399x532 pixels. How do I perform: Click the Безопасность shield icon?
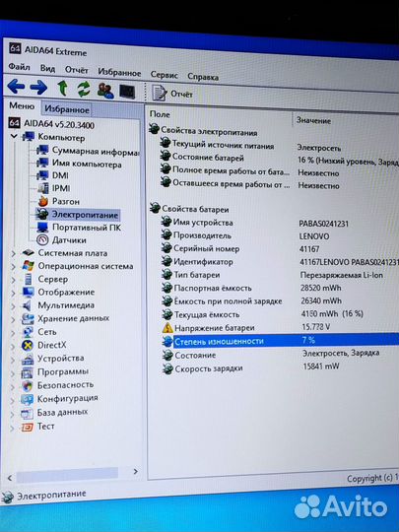click(x=27, y=386)
